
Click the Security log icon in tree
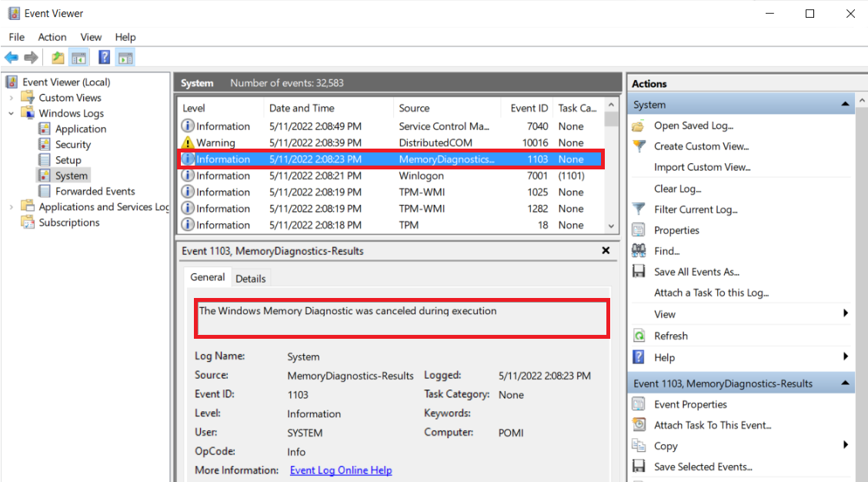(45, 144)
